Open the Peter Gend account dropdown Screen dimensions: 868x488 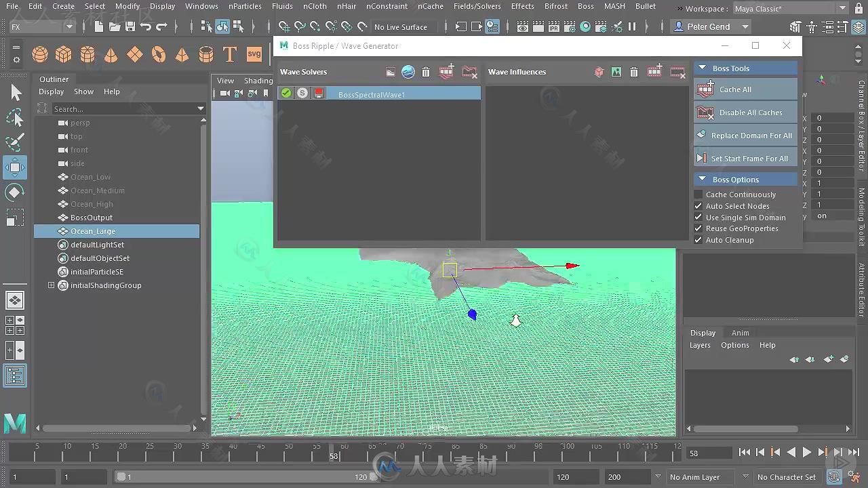(711, 26)
